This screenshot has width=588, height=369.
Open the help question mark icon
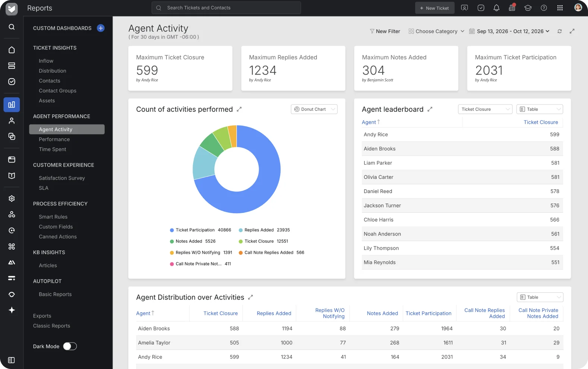click(x=544, y=8)
